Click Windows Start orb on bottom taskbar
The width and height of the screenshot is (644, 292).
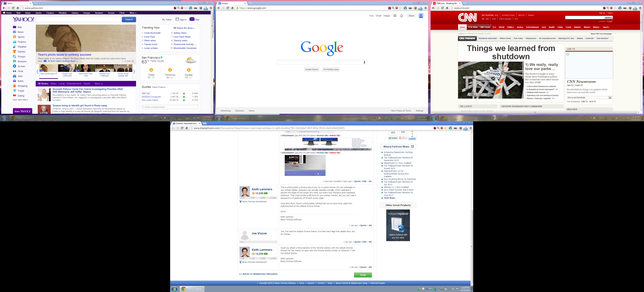(174, 289)
